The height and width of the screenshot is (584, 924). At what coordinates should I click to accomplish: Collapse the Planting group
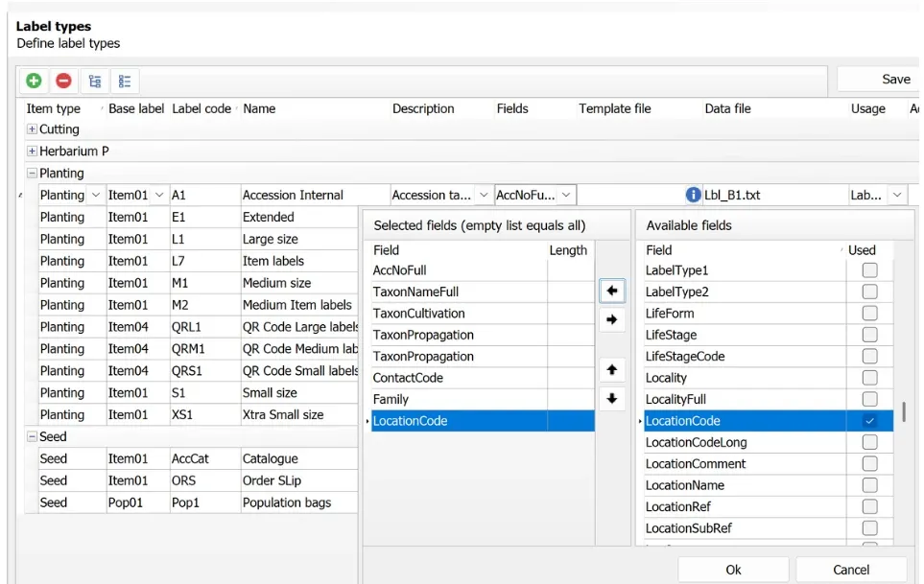coord(32,173)
